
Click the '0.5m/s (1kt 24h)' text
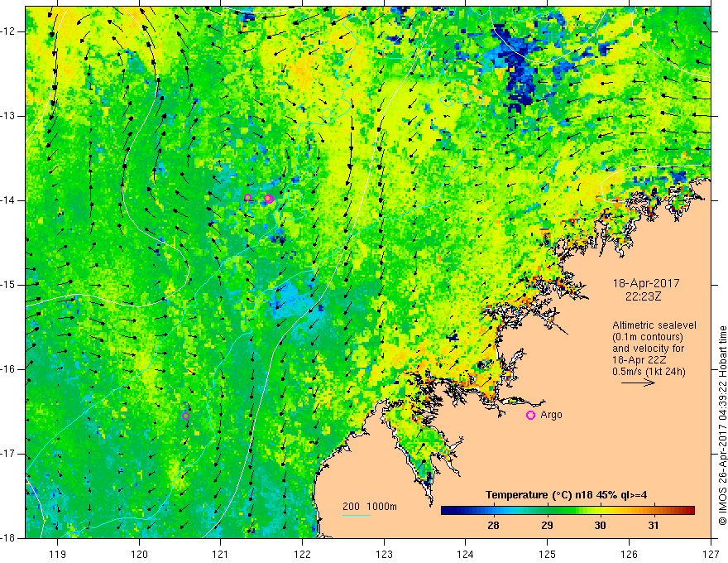(649, 372)
